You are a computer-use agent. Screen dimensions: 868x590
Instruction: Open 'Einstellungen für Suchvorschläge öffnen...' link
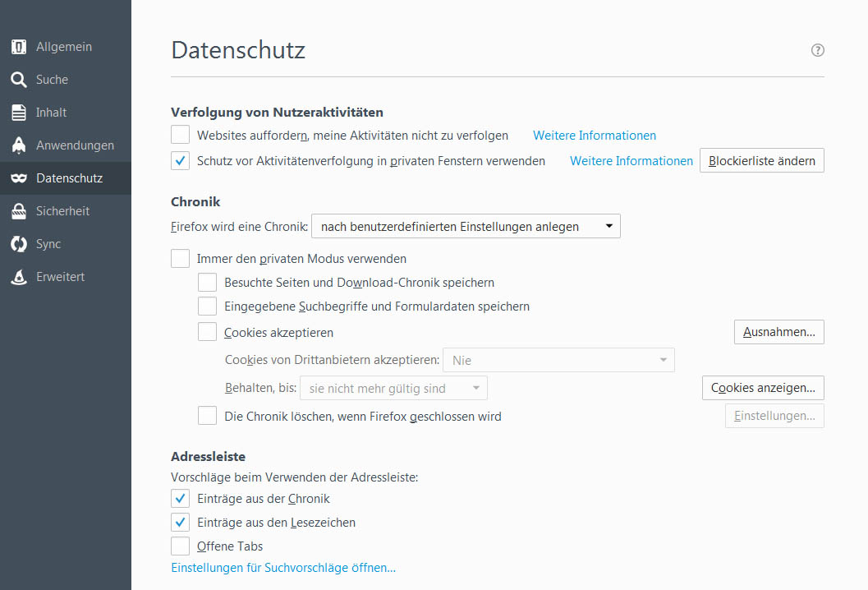pos(283,568)
